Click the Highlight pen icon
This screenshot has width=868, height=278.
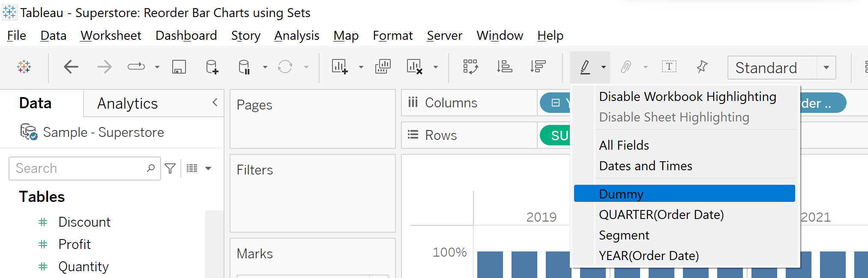click(585, 67)
